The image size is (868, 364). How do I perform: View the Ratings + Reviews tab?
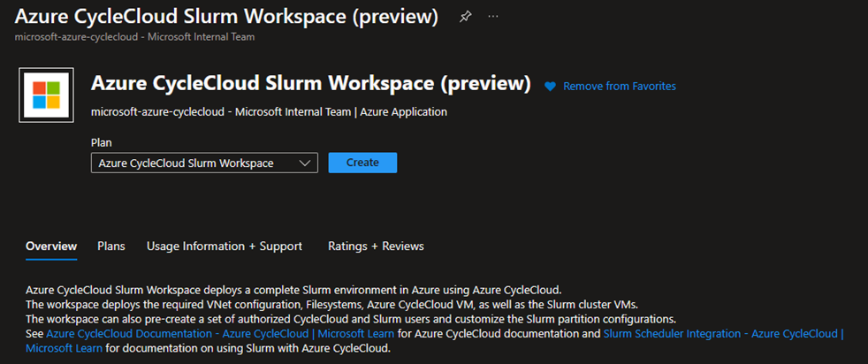[376, 246]
